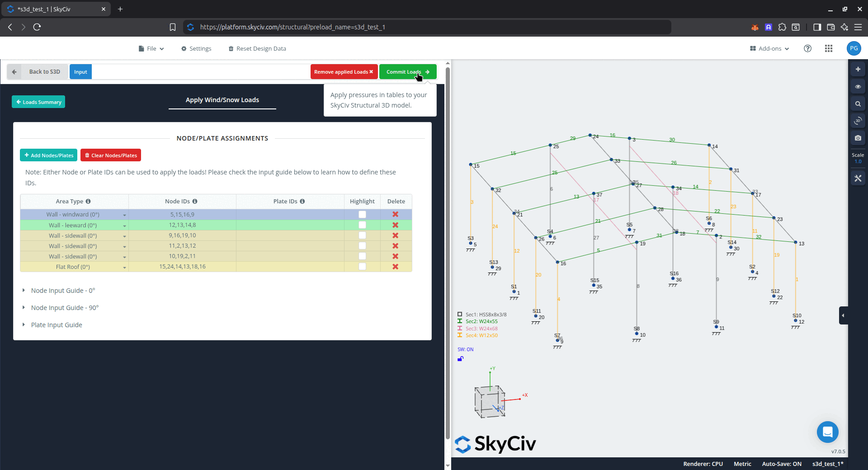Click the Remove applied Loads button

click(x=344, y=72)
